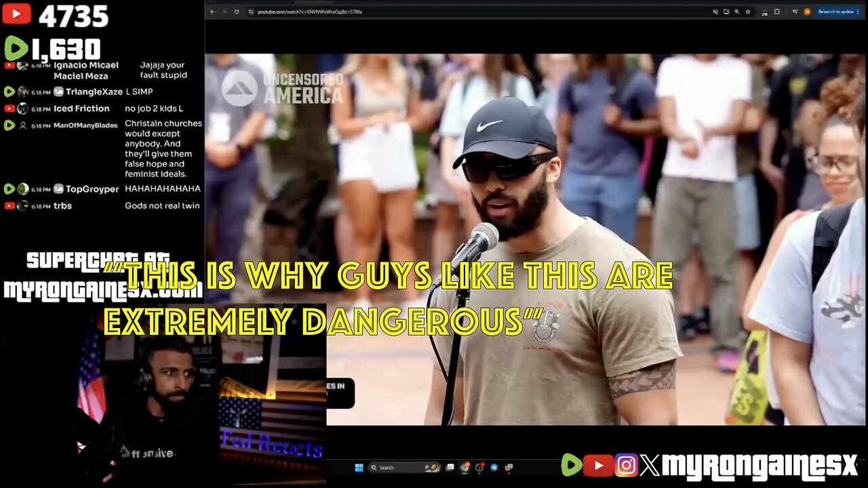Open the last pinned taskbar app icon
This screenshot has height=488, width=868.
click(509, 468)
